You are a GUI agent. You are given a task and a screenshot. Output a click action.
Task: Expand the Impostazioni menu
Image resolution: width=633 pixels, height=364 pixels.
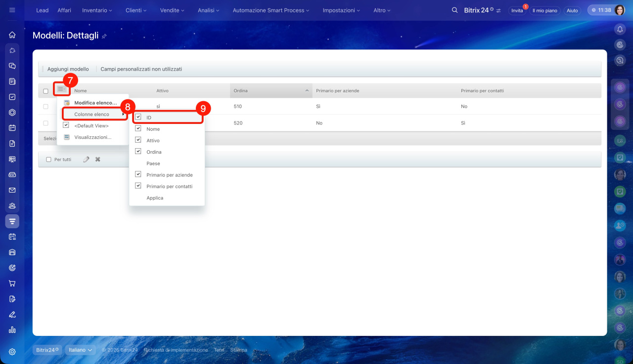[x=341, y=10]
